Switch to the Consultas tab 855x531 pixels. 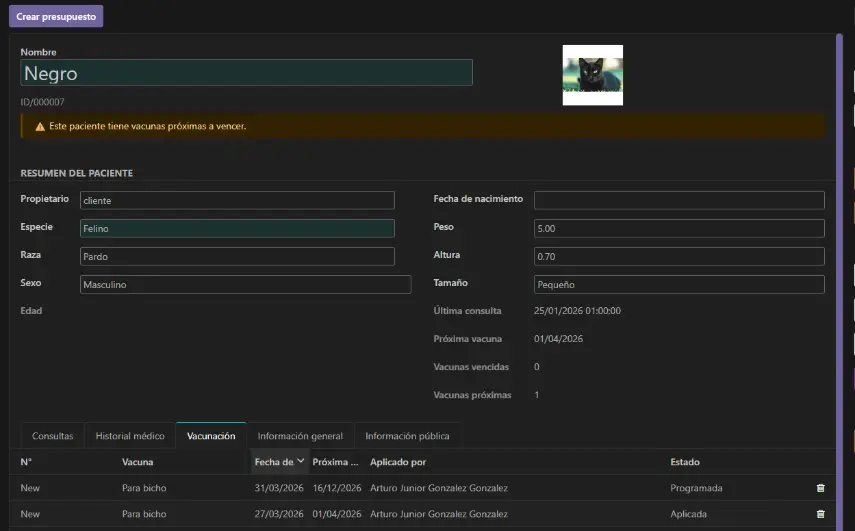[x=52, y=436]
